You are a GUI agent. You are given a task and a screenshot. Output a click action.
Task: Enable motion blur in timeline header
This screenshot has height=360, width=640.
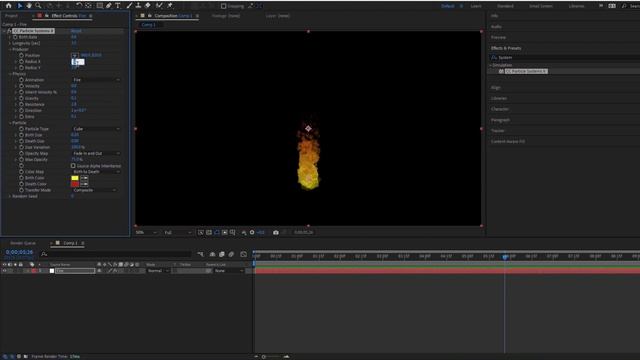click(x=231, y=254)
